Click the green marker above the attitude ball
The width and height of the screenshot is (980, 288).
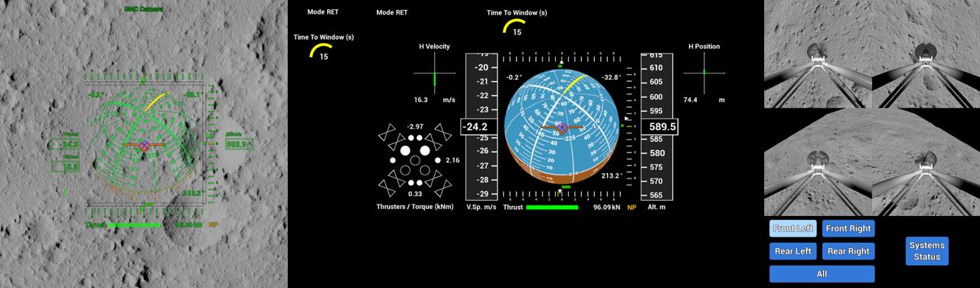pyautogui.click(x=561, y=66)
